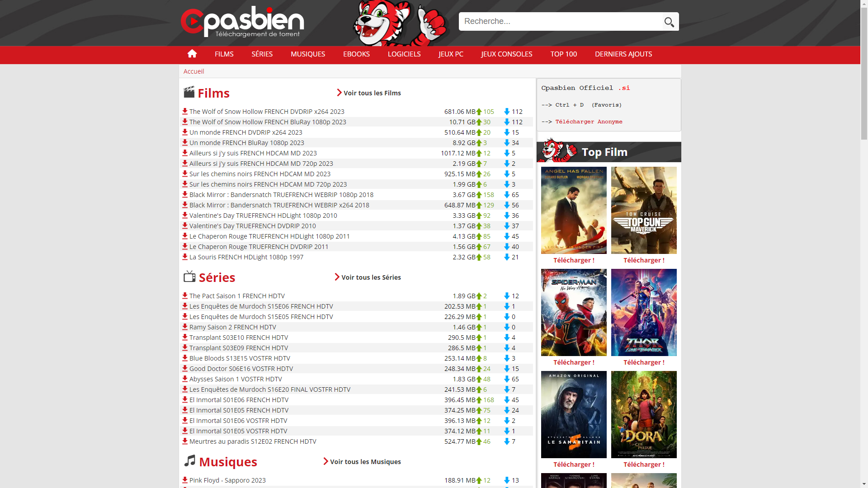The height and width of the screenshot is (488, 868).
Task: Click Télécharger under Le Samaritain poster
Action: 574,465
